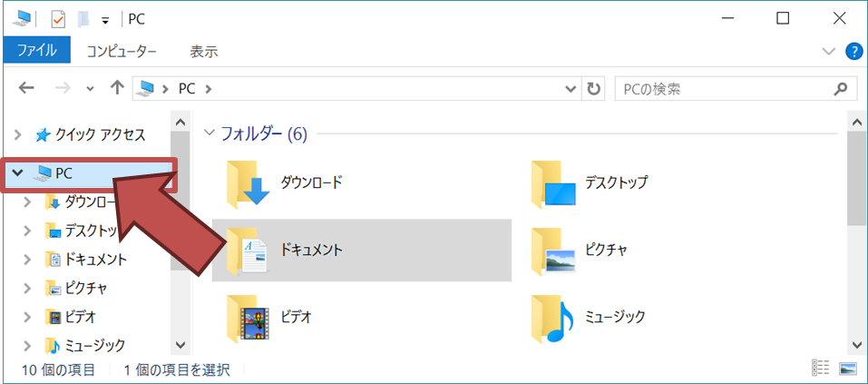868x384 pixels.
Task: Collapse the フォルダー (6) group
Action: tap(210, 133)
